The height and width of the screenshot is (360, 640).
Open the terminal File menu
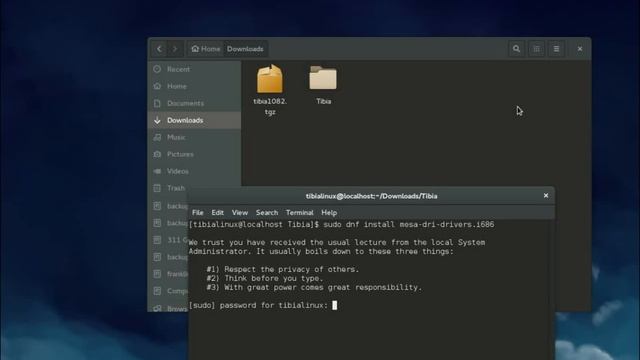(198, 213)
